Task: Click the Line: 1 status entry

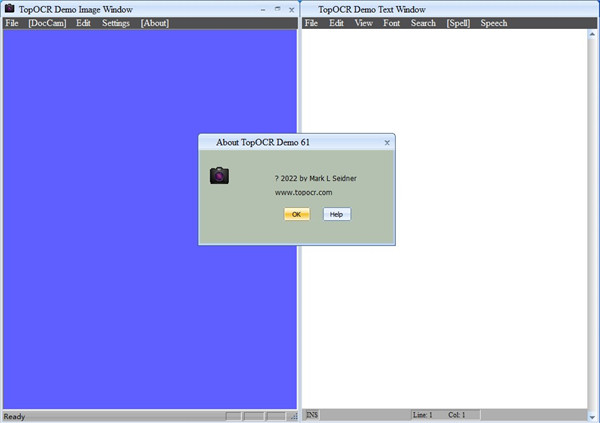Action: click(x=423, y=415)
